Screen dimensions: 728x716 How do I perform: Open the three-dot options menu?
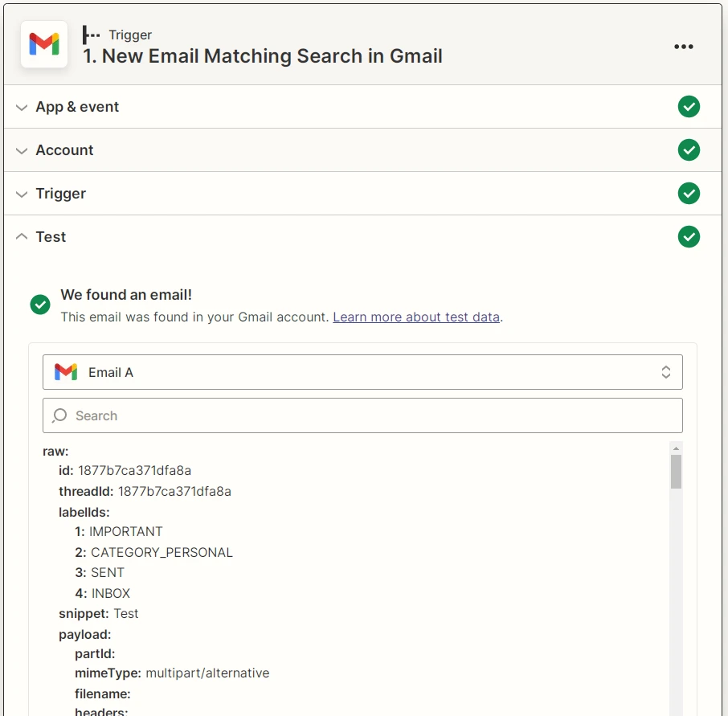pos(684,47)
